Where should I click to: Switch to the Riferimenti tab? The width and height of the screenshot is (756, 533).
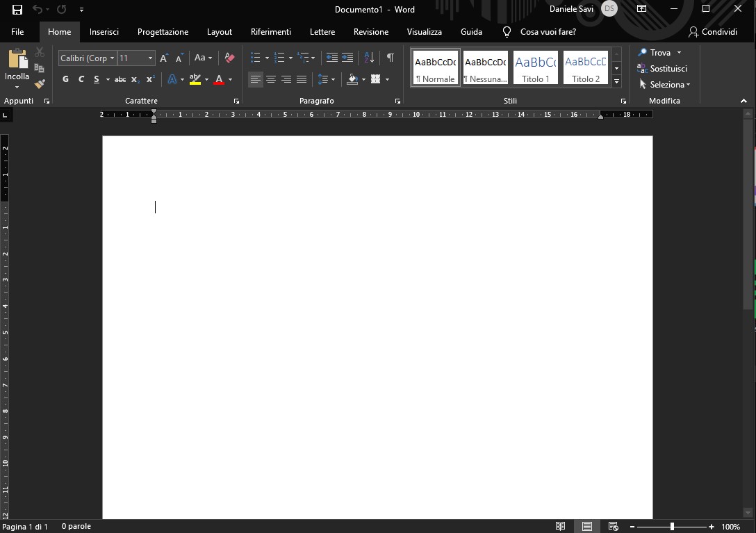(271, 32)
